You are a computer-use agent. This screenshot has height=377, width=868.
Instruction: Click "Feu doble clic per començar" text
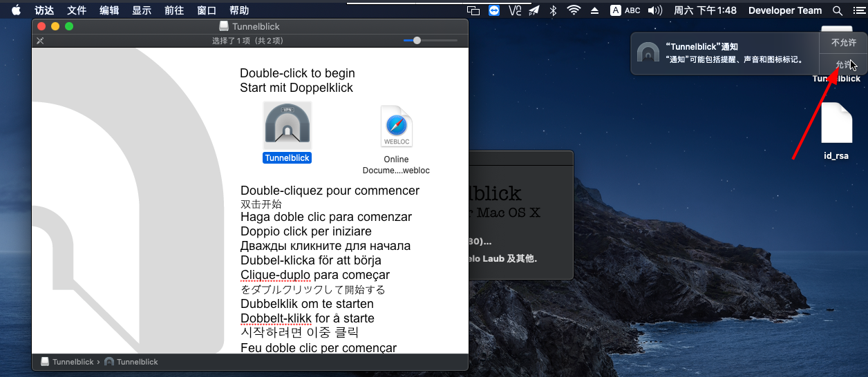(x=319, y=347)
